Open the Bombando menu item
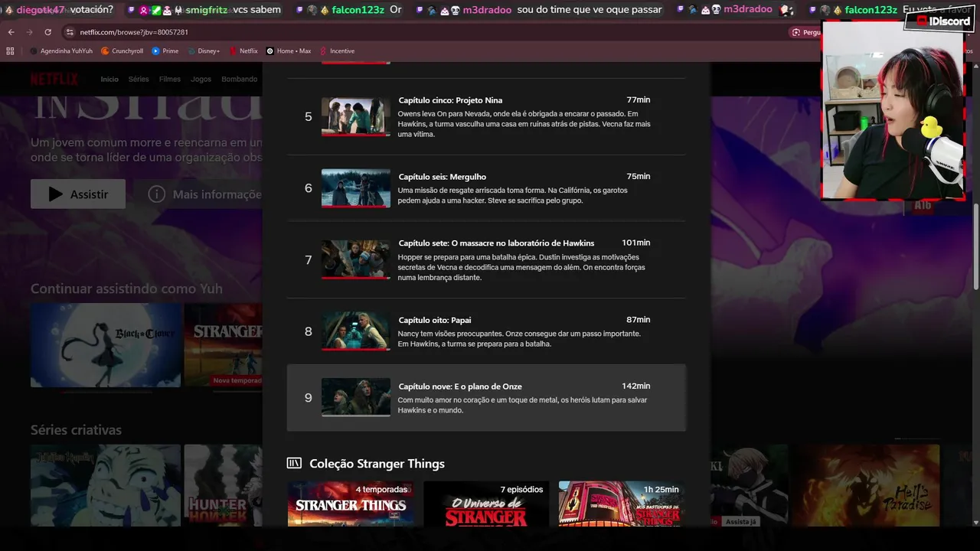The image size is (980, 551). [239, 79]
